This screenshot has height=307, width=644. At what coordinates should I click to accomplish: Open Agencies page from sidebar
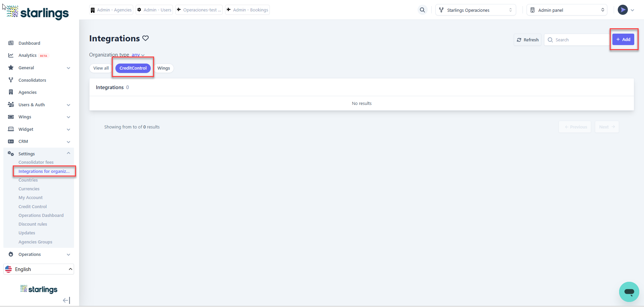click(x=28, y=92)
